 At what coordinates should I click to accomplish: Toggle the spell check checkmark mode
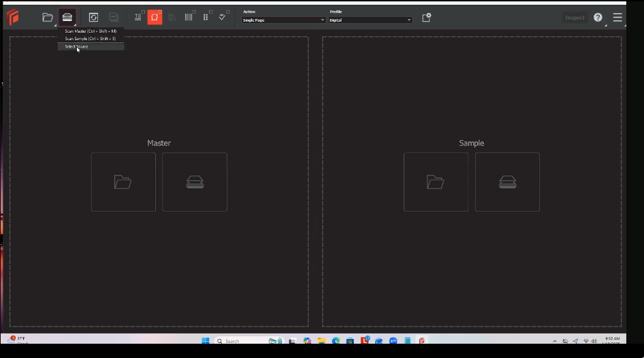[x=223, y=16]
